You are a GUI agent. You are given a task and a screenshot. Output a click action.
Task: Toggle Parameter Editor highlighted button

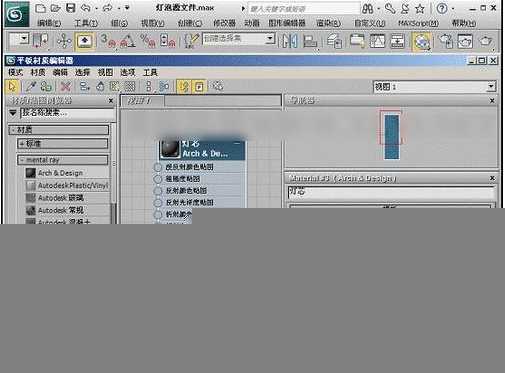point(199,86)
